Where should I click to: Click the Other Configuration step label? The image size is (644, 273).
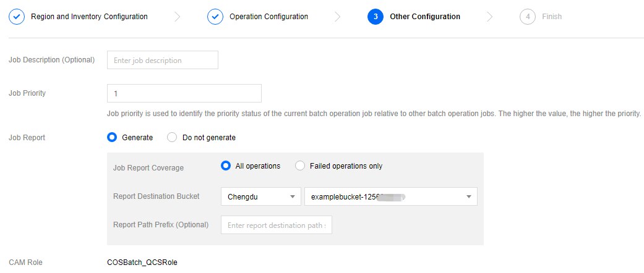click(425, 17)
